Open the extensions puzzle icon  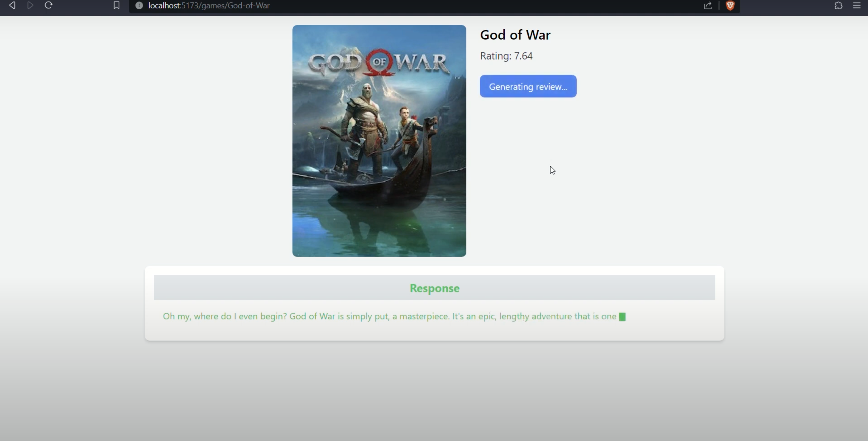838,5
